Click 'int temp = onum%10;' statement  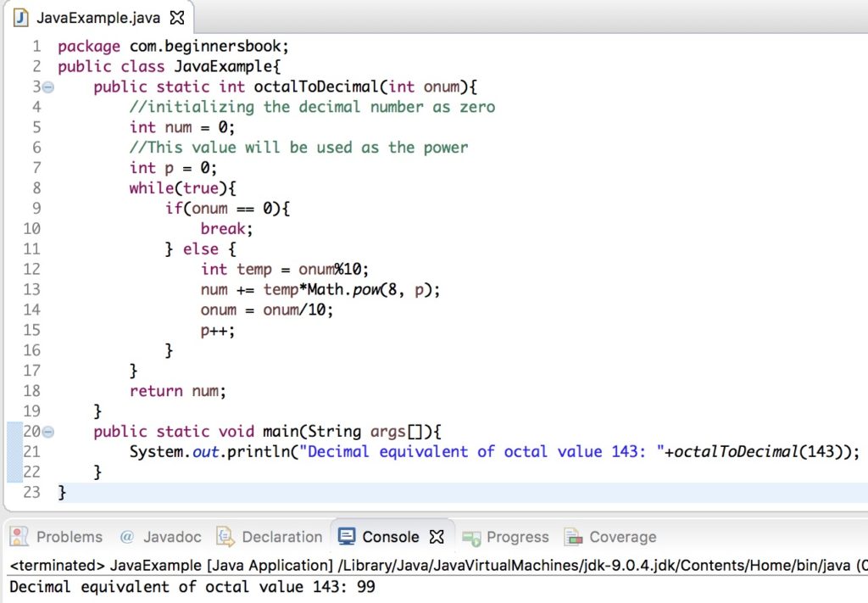pos(285,270)
